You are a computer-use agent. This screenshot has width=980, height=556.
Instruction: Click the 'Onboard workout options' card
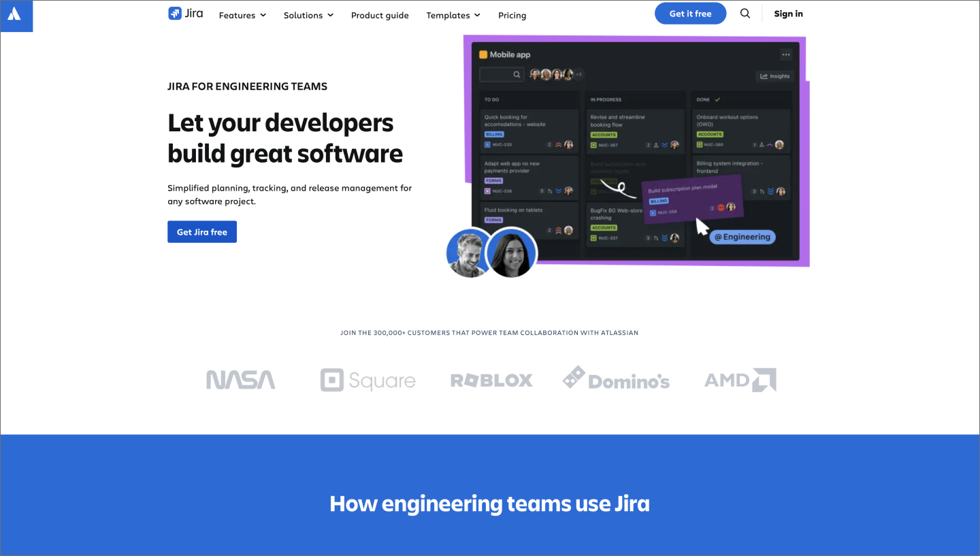[x=741, y=131]
